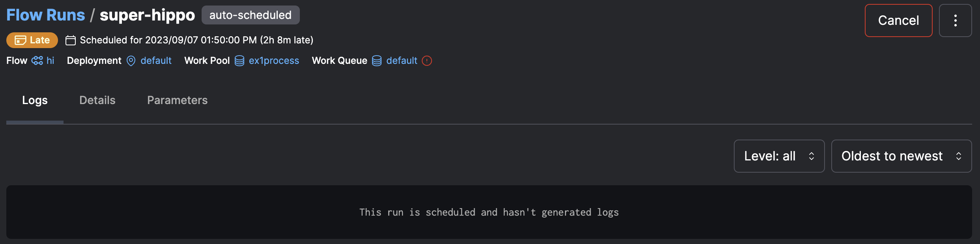Image resolution: width=980 pixels, height=244 pixels.
Task: Click the auto-scheduled tag
Action: click(250, 15)
